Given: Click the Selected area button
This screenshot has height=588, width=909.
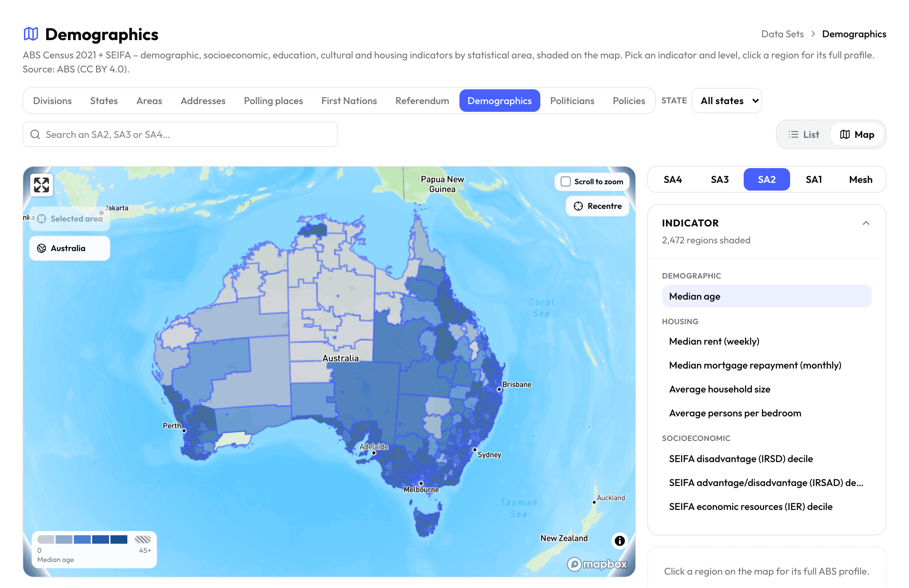Looking at the screenshot, I should pos(70,219).
